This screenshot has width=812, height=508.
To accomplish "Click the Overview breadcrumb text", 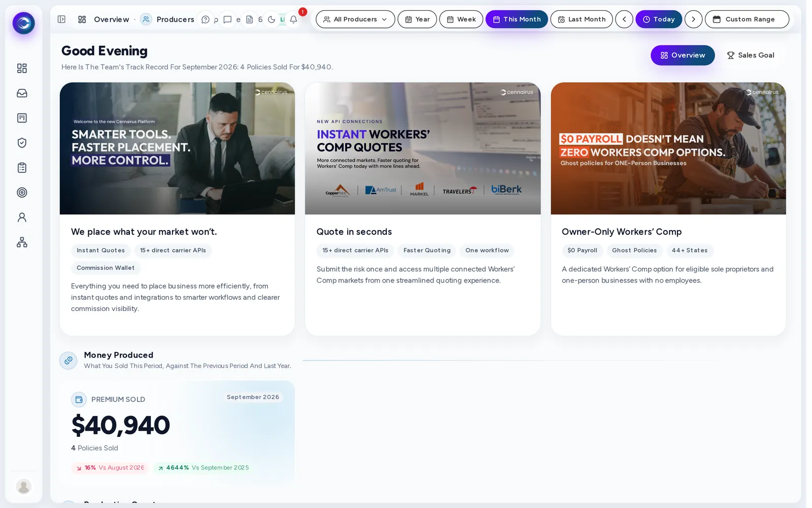I will pyautogui.click(x=112, y=19).
